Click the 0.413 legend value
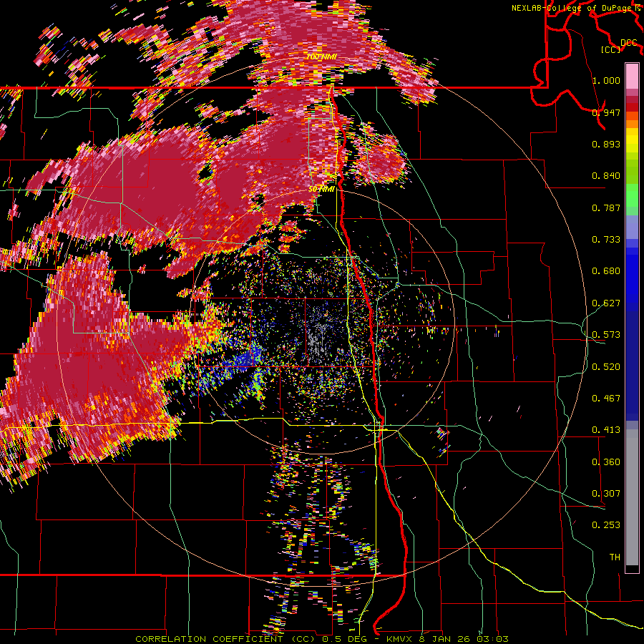This screenshot has height=644, width=644. click(x=606, y=430)
